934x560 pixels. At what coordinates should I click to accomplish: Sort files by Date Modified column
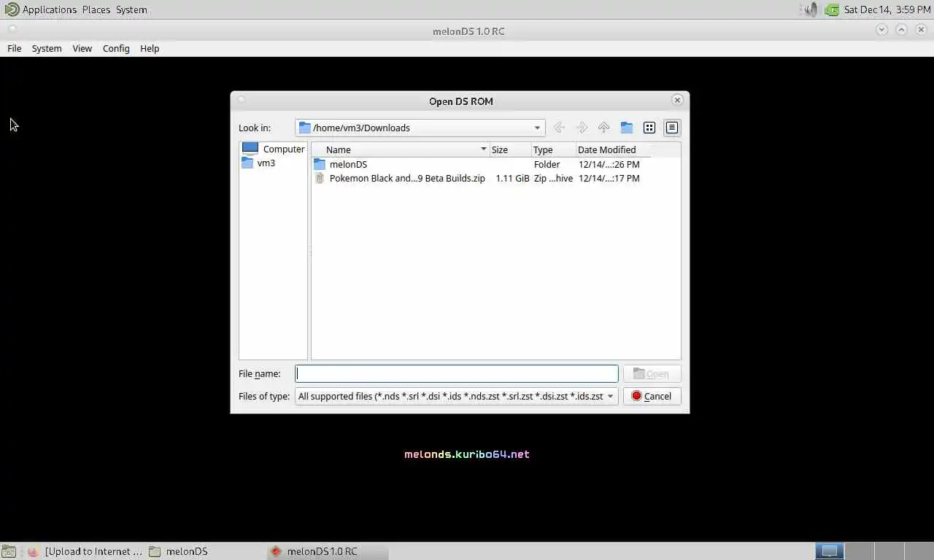[x=611, y=149]
